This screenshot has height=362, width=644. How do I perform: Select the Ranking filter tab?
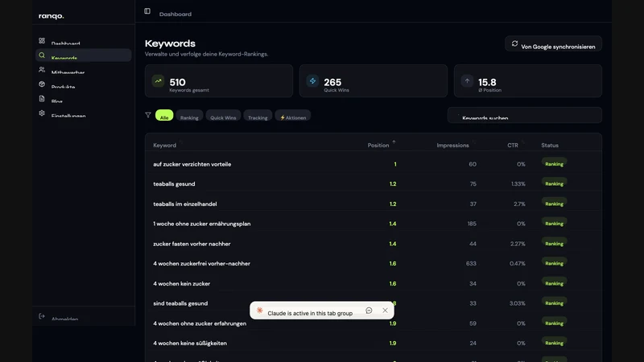tap(189, 116)
